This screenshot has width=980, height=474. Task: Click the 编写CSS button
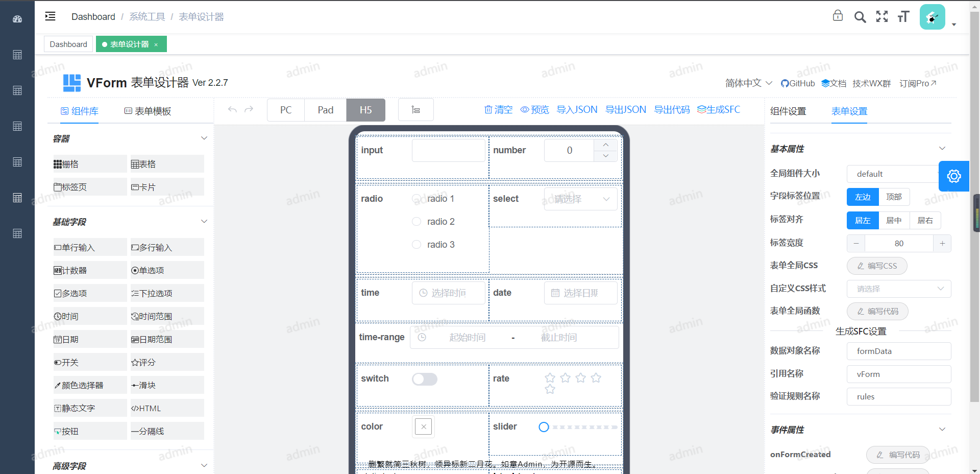coord(877,266)
